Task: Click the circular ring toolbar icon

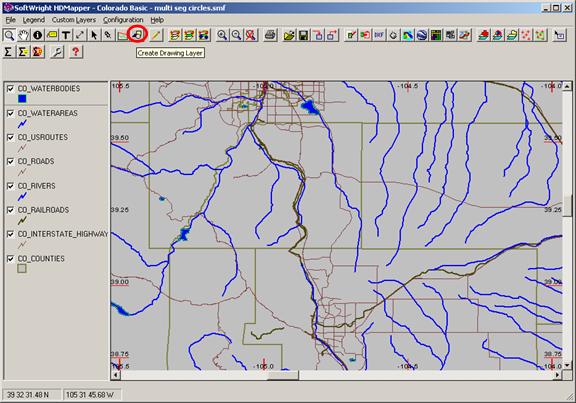Action: [393, 35]
